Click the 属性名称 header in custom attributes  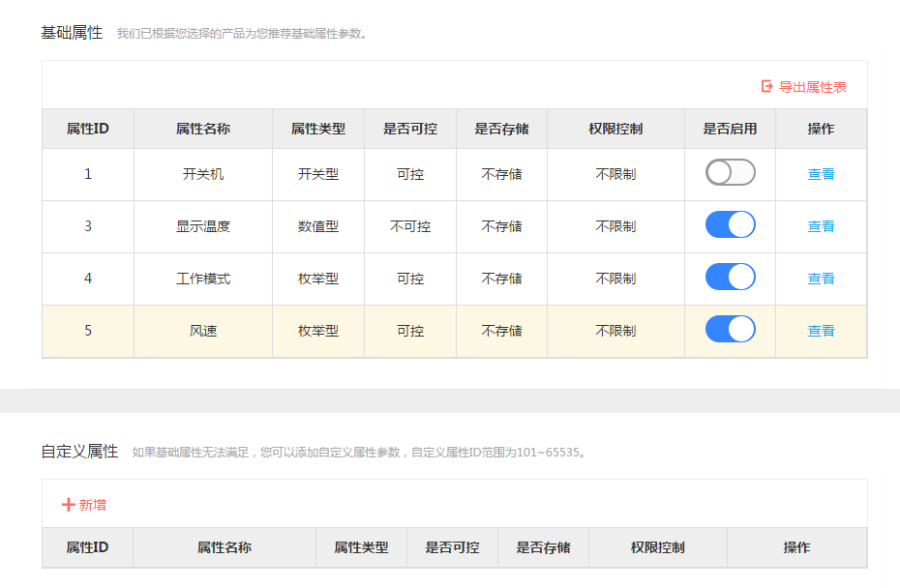224,547
